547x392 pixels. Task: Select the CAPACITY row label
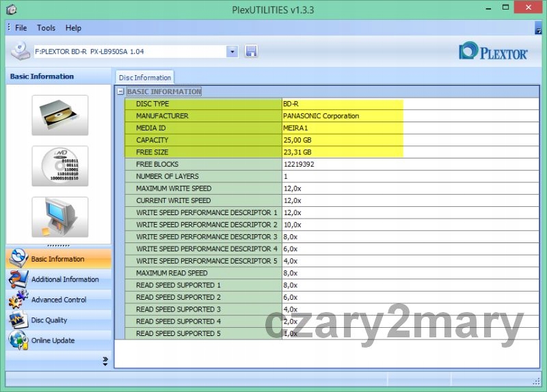[x=152, y=140]
